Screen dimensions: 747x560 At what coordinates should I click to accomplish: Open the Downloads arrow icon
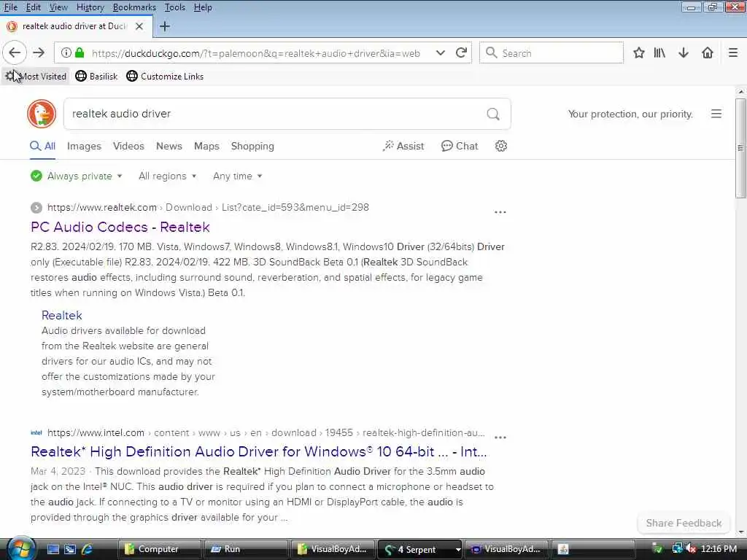tap(683, 52)
